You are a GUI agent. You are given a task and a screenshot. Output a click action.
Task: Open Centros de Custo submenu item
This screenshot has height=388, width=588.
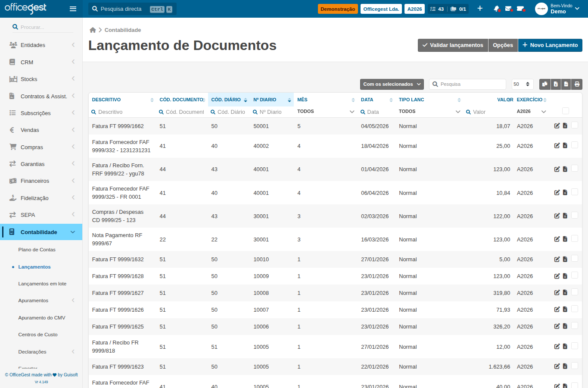38,335
